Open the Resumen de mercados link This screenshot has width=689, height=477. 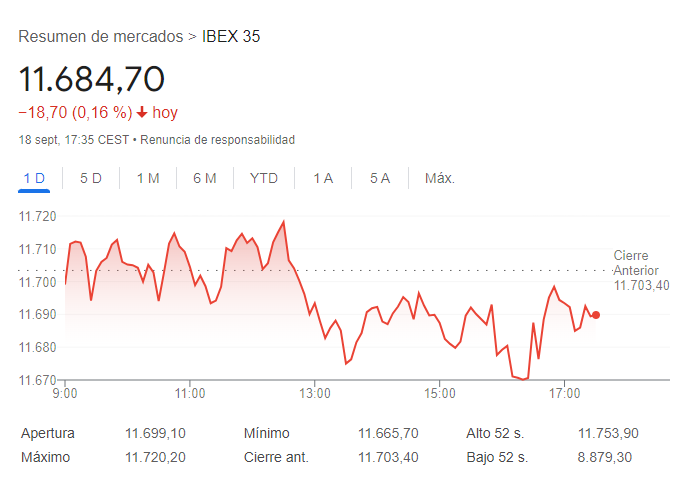coord(101,37)
